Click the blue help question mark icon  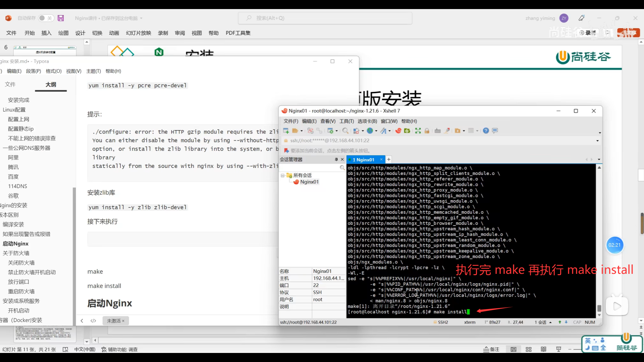(x=486, y=131)
